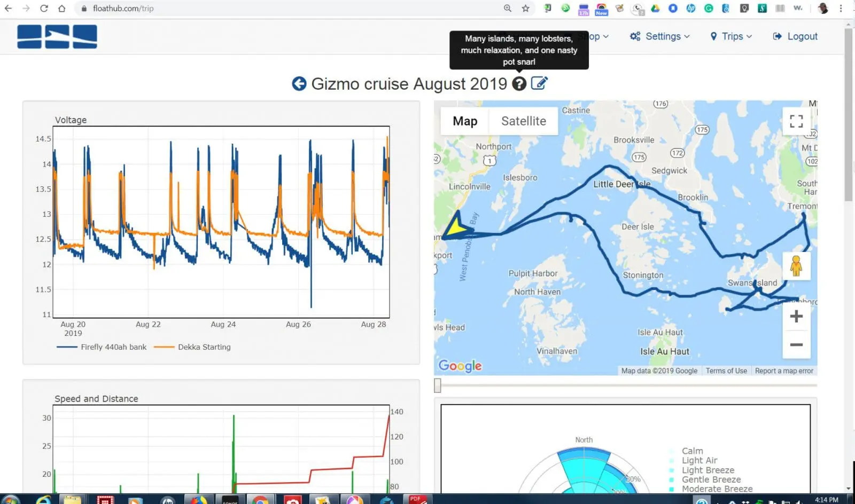Viewport: 855px width, 504px height.
Task: Toggle Firefly 440ah bank series in legend
Action: [x=102, y=347]
